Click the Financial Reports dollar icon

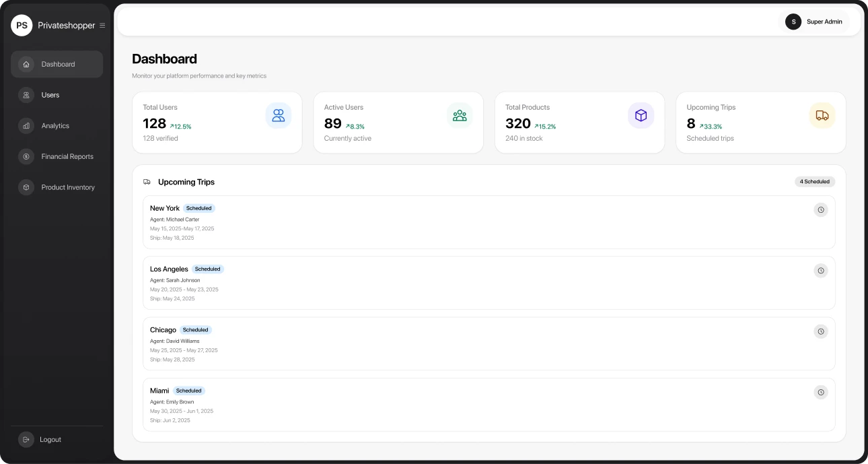click(x=26, y=157)
